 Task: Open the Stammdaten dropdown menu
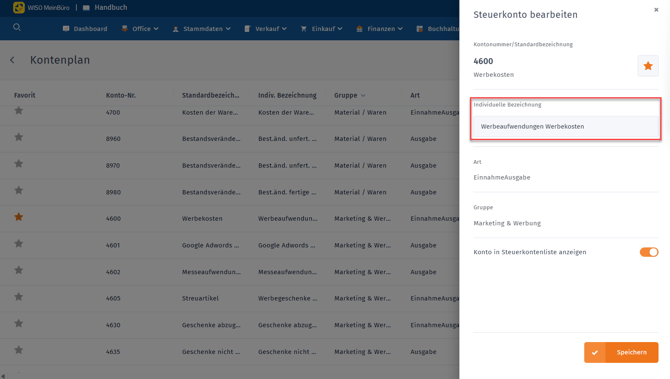pos(202,29)
